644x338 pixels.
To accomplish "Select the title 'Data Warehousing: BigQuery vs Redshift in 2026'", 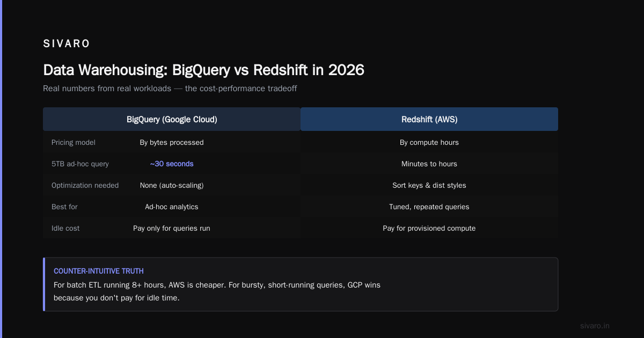I will (x=203, y=70).
